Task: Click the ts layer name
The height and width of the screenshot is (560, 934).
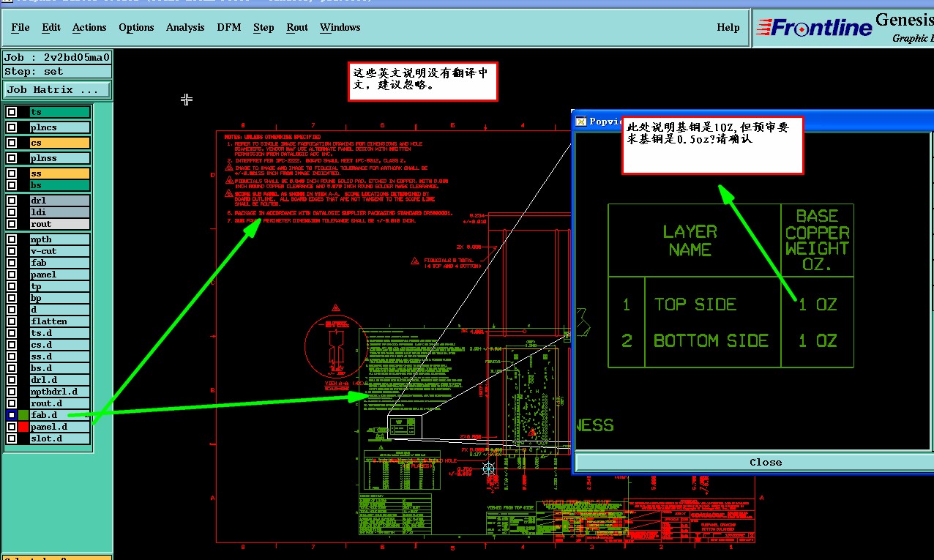Action: (60, 112)
